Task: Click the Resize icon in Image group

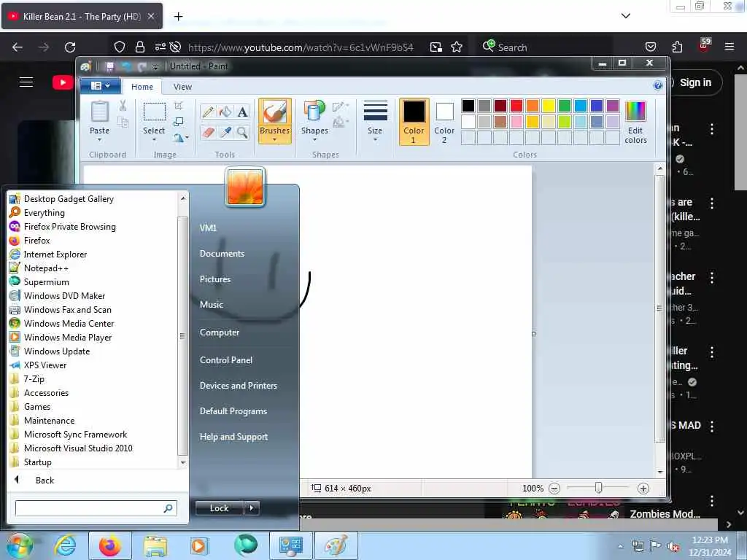Action: (x=179, y=122)
